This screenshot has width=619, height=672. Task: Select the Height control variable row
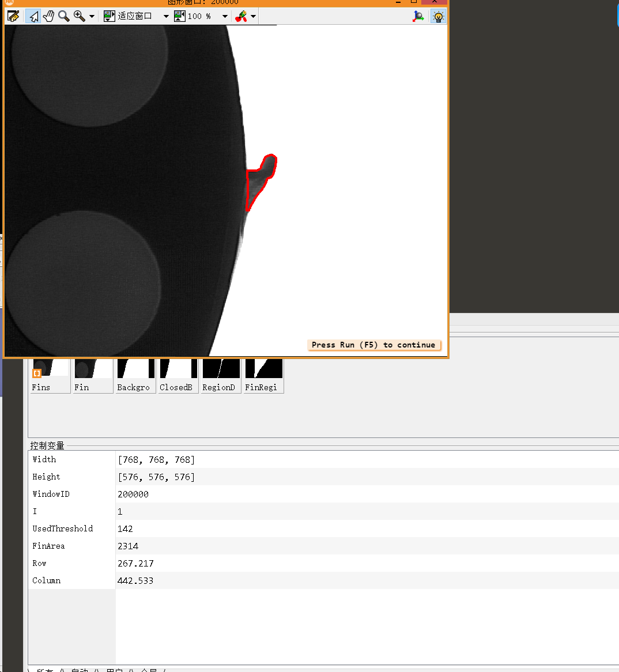323,477
